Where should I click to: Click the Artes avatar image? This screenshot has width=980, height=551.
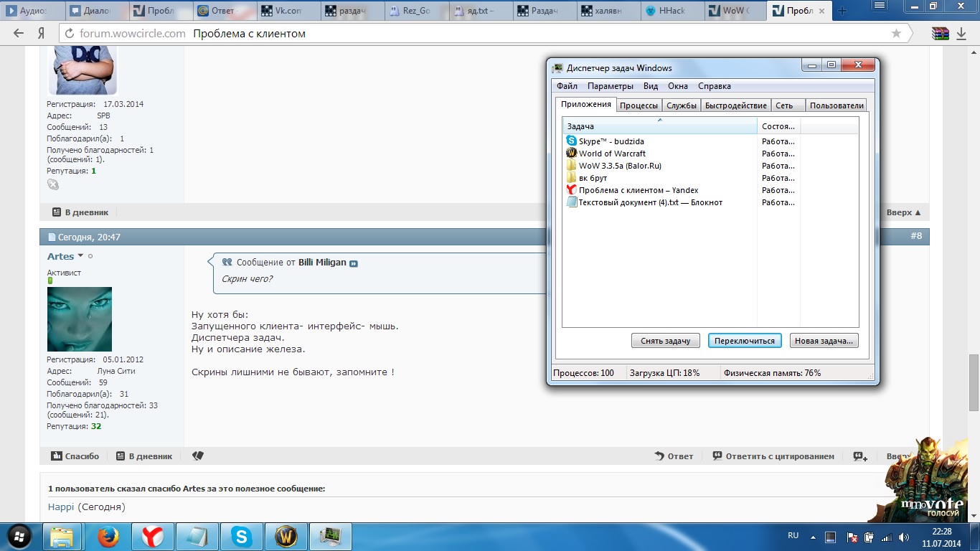pos(80,319)
